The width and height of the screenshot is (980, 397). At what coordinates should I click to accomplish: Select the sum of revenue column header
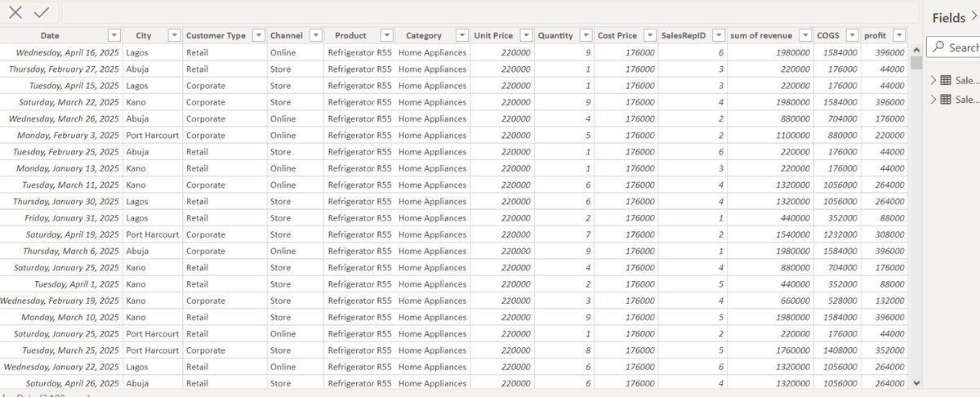click(759, 35)
